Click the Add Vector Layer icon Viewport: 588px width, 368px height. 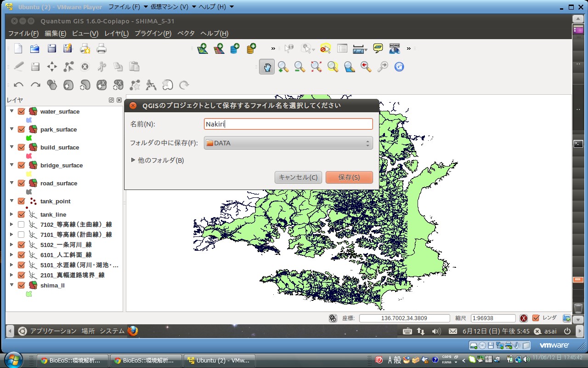203,48
